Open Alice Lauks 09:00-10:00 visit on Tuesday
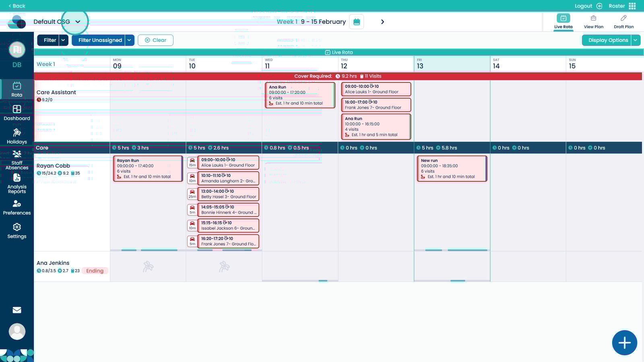The width and height of the screenshot is (644, 362). tap(228, 162)
